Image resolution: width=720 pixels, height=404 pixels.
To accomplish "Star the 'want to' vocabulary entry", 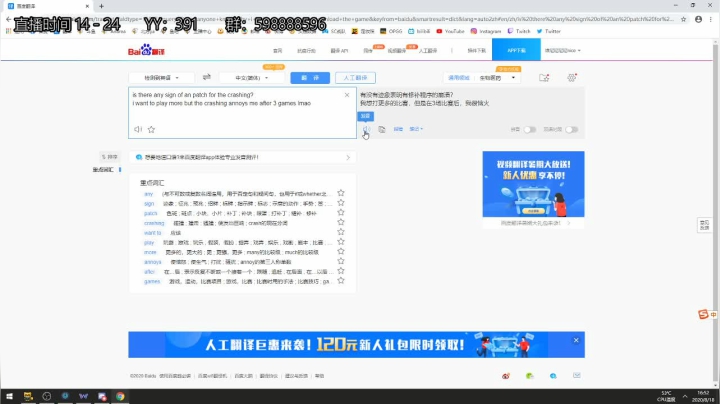I will click(341, 232).
